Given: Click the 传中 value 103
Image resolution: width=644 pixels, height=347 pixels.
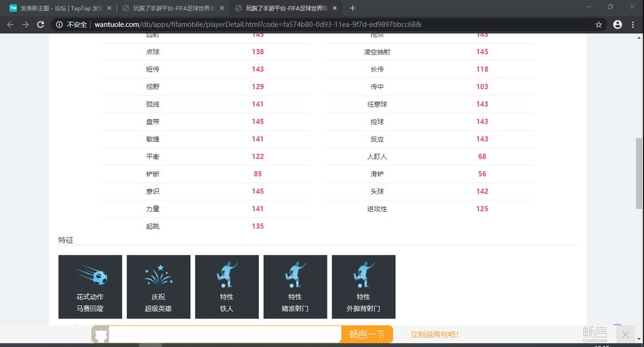Looking at the screenshot, I should [482, 86].
